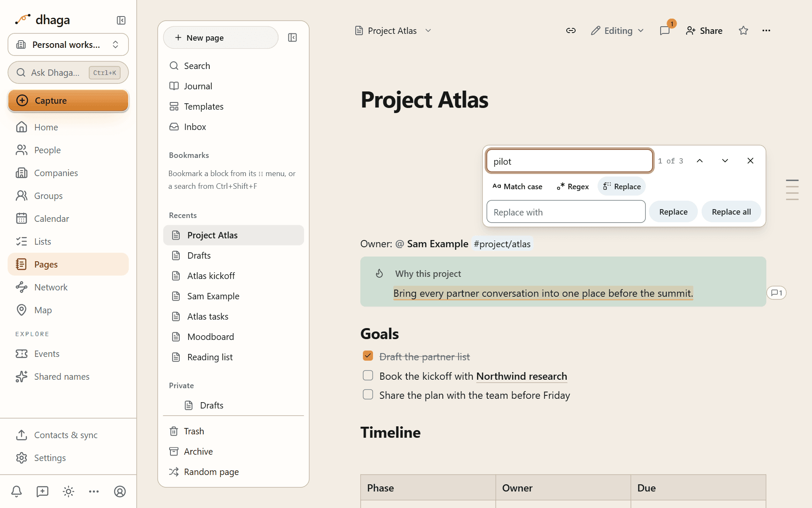Toggle Regex search option
The width and height of the screenshot is (812, 508).
tap(573, 187)
